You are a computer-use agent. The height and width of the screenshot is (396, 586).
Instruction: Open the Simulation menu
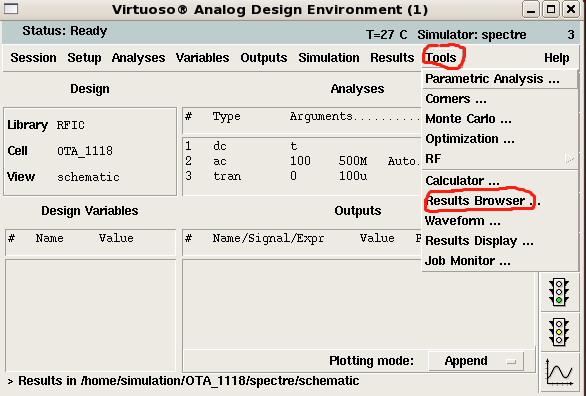point(329,58)
